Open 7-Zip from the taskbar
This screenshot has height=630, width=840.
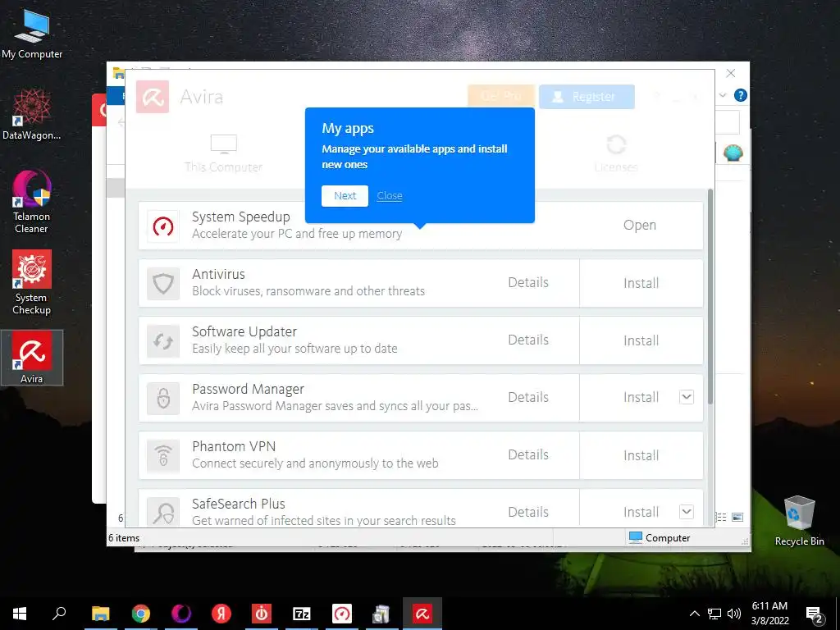[302, 614]
